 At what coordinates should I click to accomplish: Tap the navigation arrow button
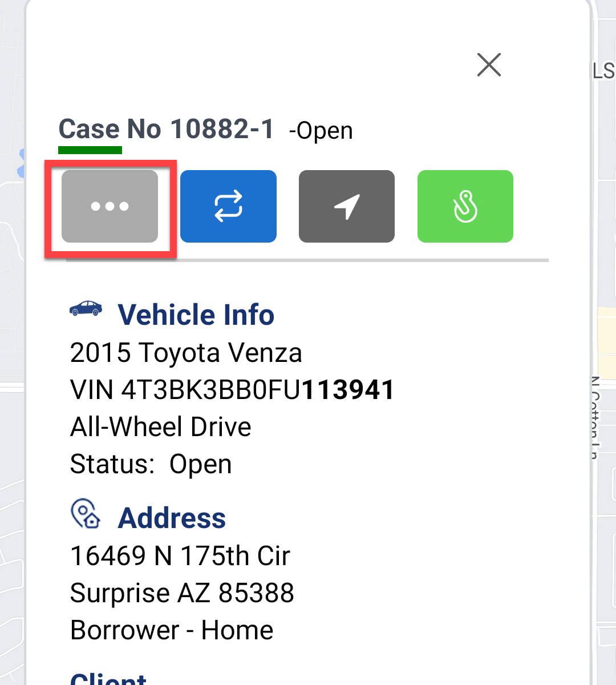point(347,206)
